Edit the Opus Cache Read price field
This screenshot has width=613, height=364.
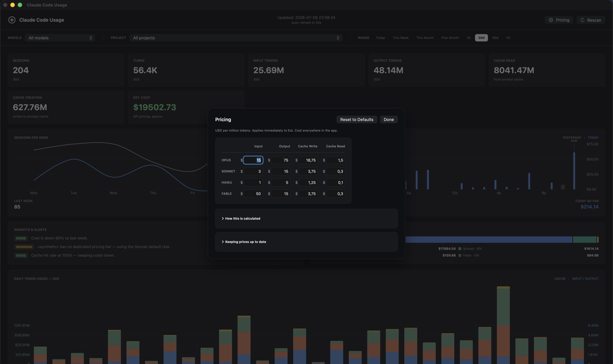coord(336,160)
